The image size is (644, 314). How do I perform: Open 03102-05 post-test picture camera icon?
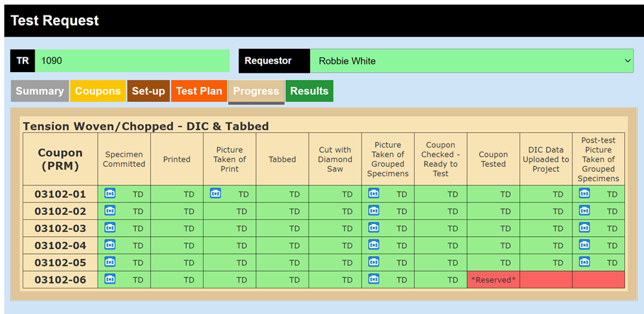(585, 262)
